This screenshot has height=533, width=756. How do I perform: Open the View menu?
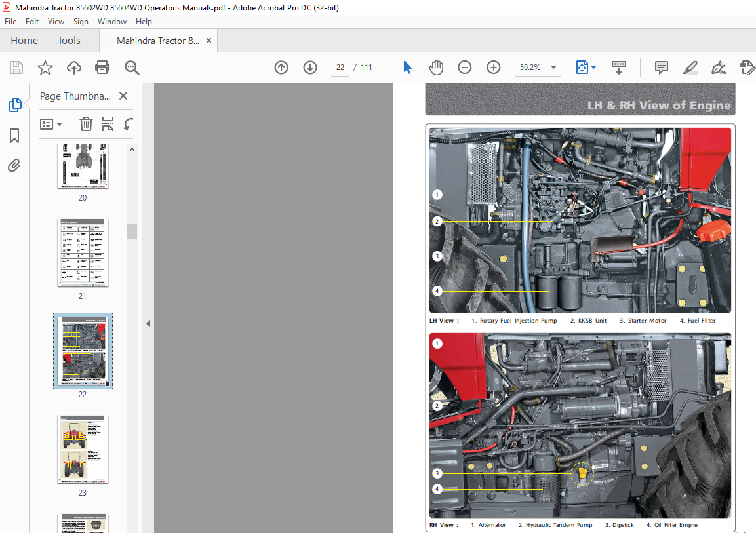[56, 22]
